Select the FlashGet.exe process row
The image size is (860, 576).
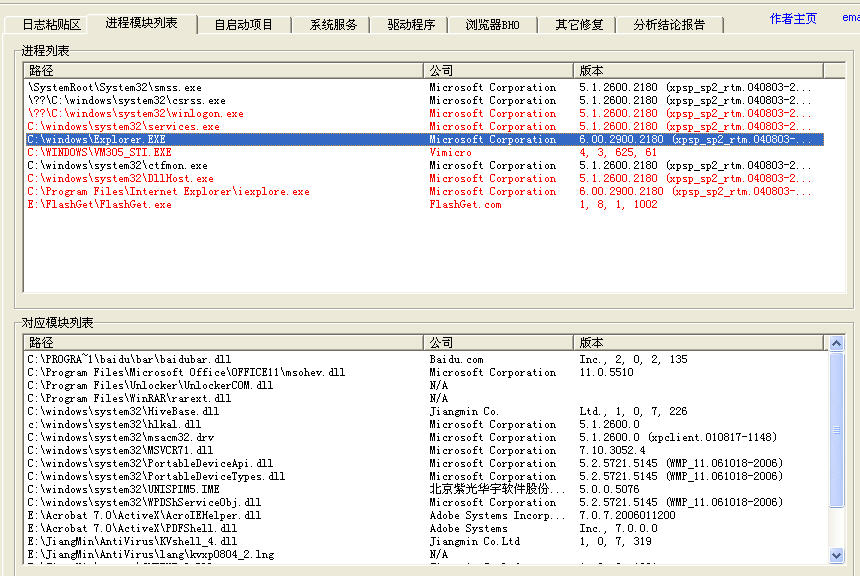425,205
